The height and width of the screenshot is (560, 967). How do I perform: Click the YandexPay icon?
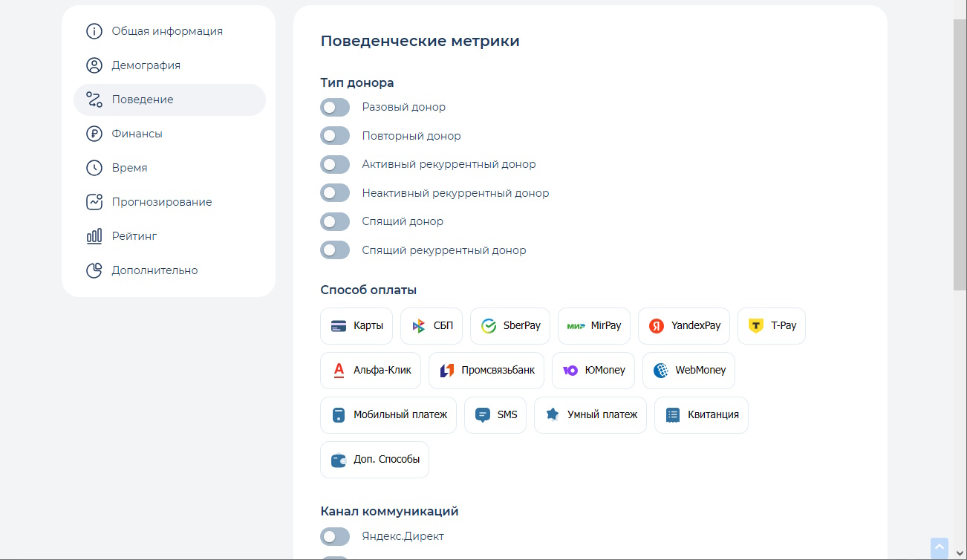point(683,325)
